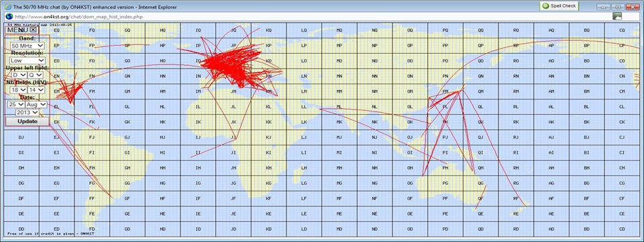644x242 pixels.
Task: Click the on4kst.org URL address field
Action: [x=308, y=16]
